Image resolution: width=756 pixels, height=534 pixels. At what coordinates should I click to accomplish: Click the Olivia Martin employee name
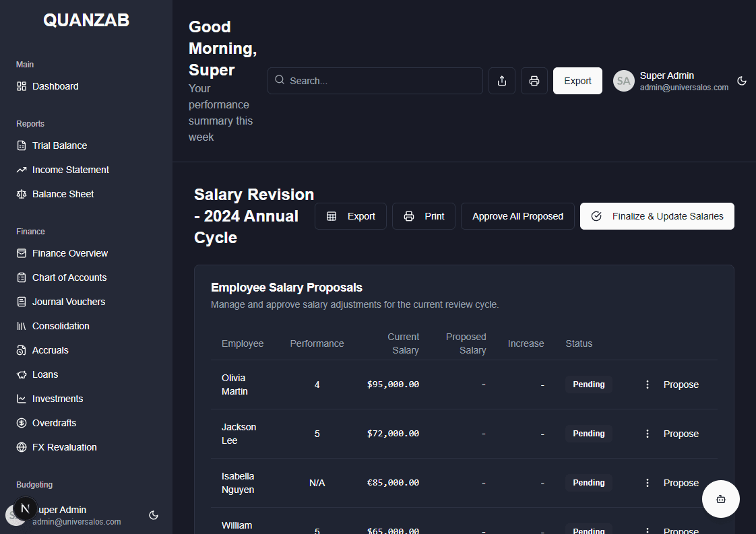(x=234, y=385)
